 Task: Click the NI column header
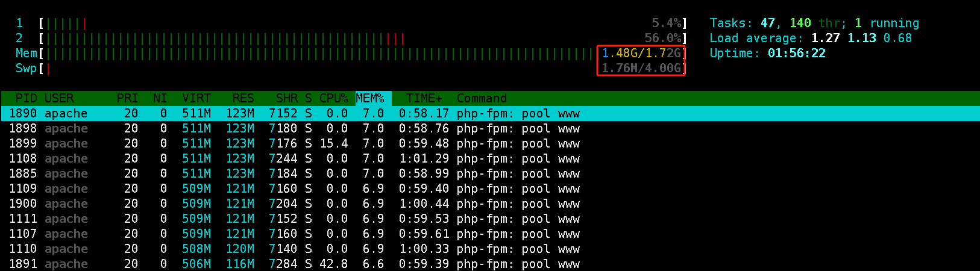click(160, 98)
